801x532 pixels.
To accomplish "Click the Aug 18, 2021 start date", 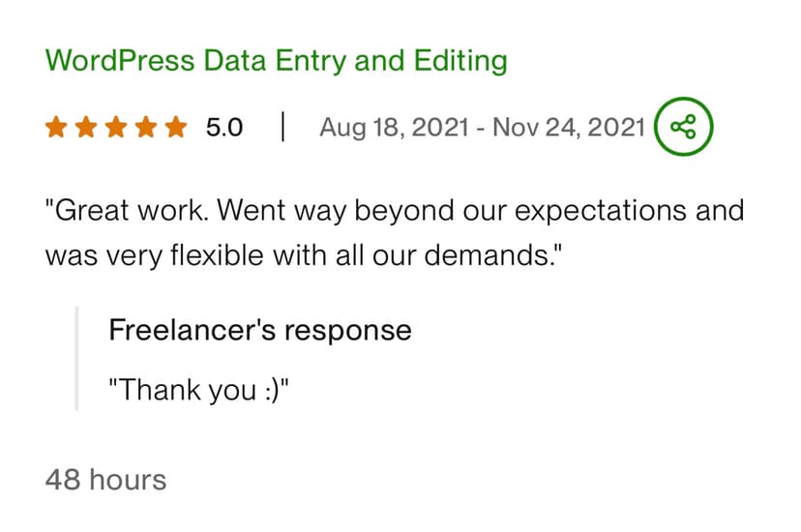I will point(394,127).
